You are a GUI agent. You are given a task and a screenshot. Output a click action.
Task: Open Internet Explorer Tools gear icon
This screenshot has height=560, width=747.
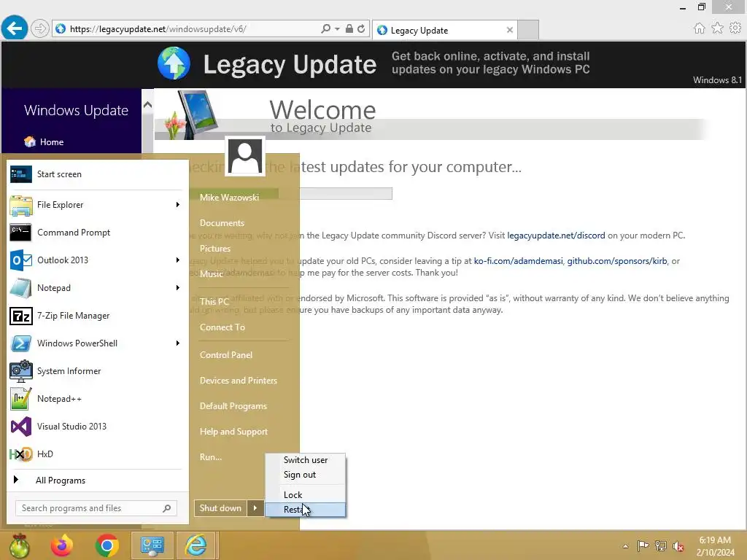coord(735,28)
